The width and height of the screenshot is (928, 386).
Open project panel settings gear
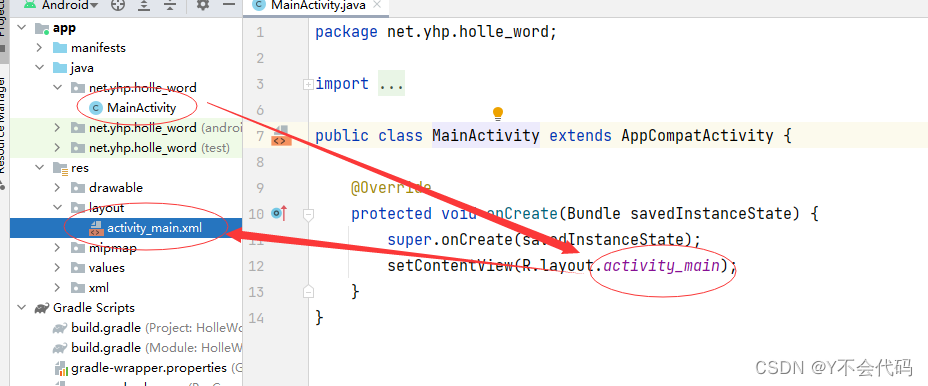tap(203, 5)
